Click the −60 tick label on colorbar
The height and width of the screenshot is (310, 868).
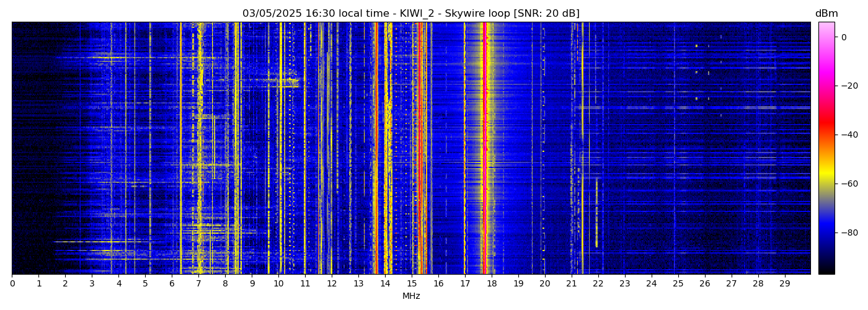coord(848,184)
